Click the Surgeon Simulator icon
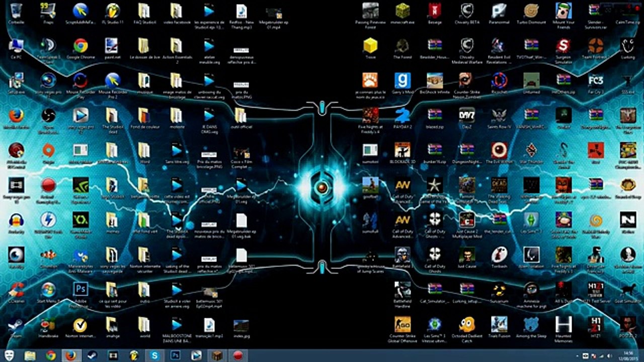This screenshot has width=644, height=362. [563, 46]
